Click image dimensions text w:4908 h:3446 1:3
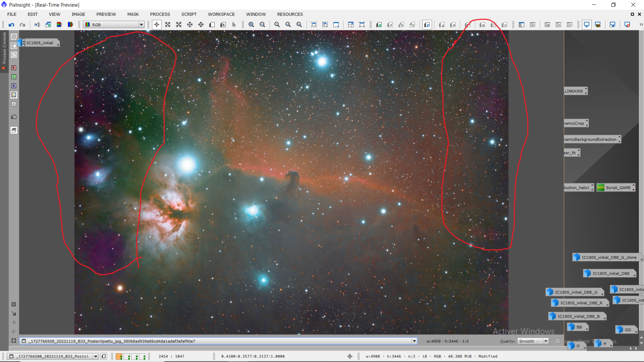This screenshot has width=644, height=362. pos(447,341)
